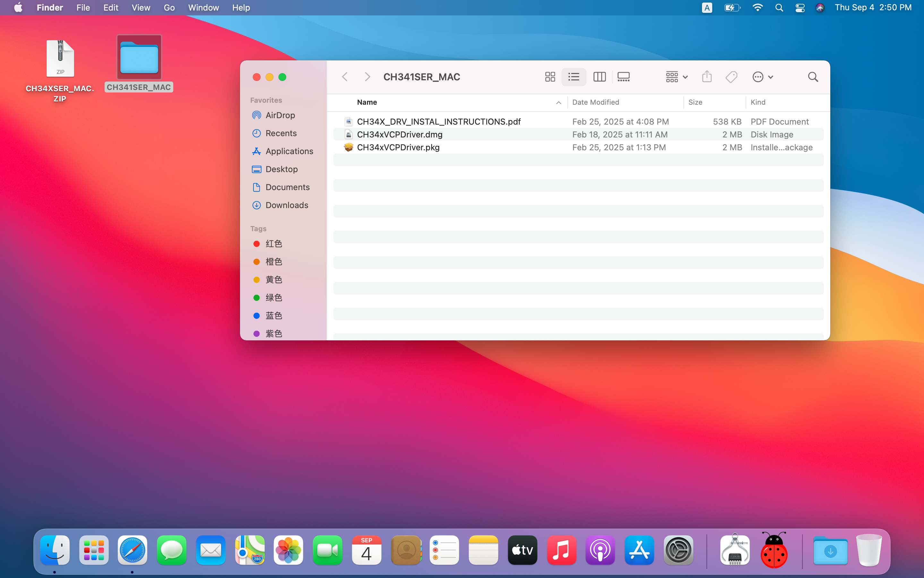Open Control Center in menu bar
This screenshot has height=578, width=924.
tap(800, 8)
